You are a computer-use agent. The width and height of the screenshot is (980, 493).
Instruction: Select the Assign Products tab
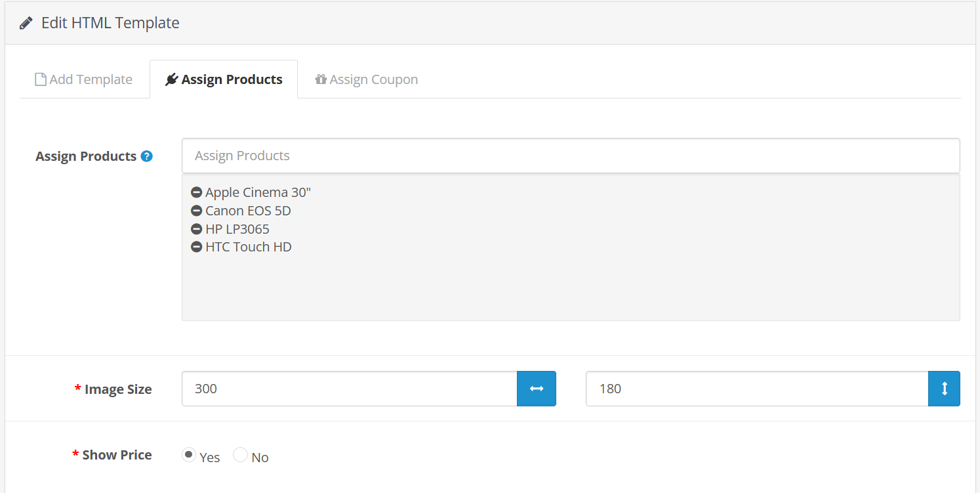(x=224, y=79)
